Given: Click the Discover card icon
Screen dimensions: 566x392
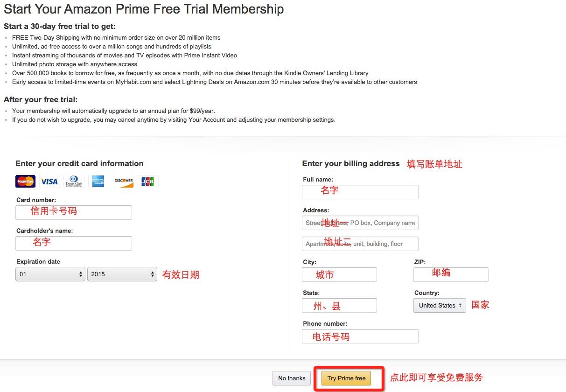Looking at the screenshot, I should (123, 182).
